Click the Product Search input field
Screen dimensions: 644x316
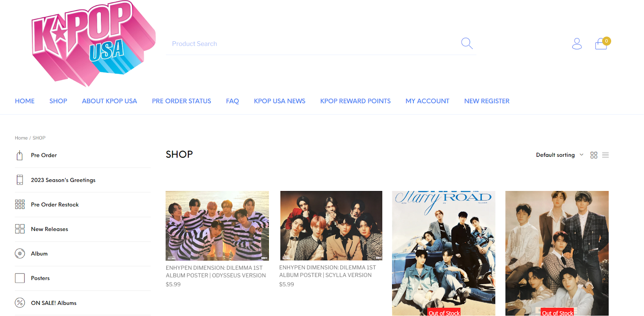pos(314,44)
